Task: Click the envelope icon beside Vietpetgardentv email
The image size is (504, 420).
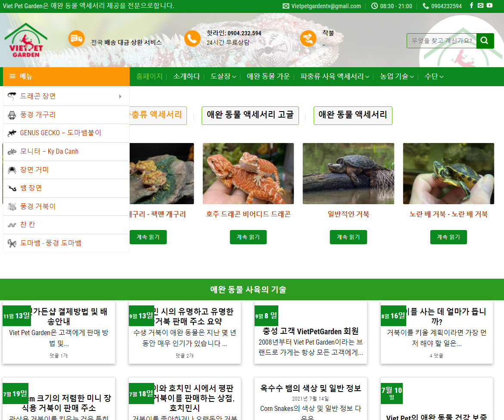Action: pyautogui.click(x=286, y=6)
